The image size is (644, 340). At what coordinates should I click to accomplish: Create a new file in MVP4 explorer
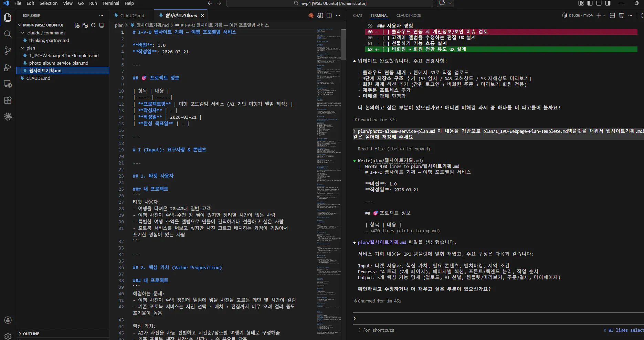pyautogui.click(x=77, y=25)
